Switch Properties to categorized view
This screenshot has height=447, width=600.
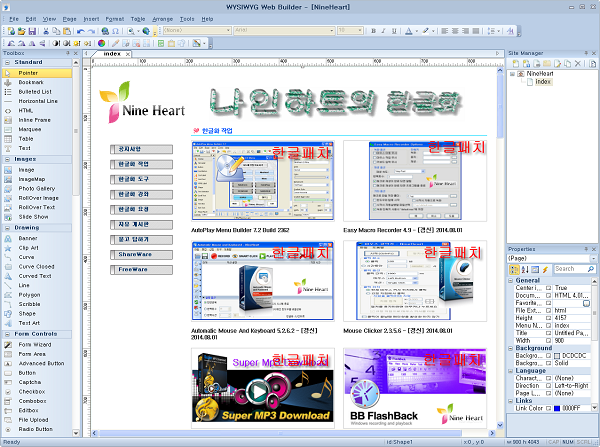pyautogui.click(x=514, y=269)
